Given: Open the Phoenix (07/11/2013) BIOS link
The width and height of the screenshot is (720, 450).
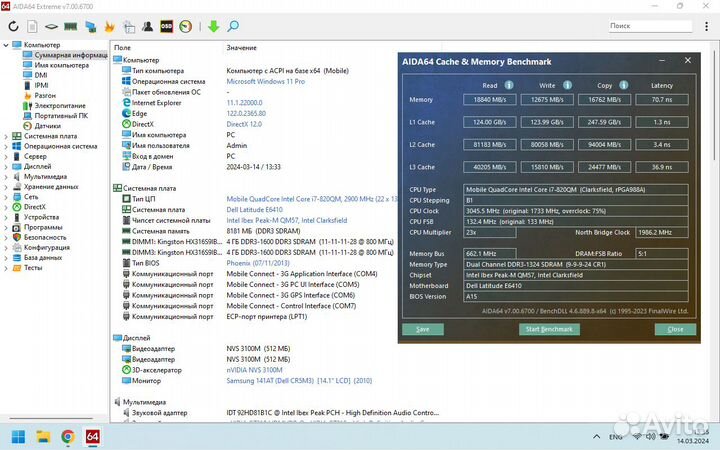Looking at the screenshot, I should pos(258,263).
